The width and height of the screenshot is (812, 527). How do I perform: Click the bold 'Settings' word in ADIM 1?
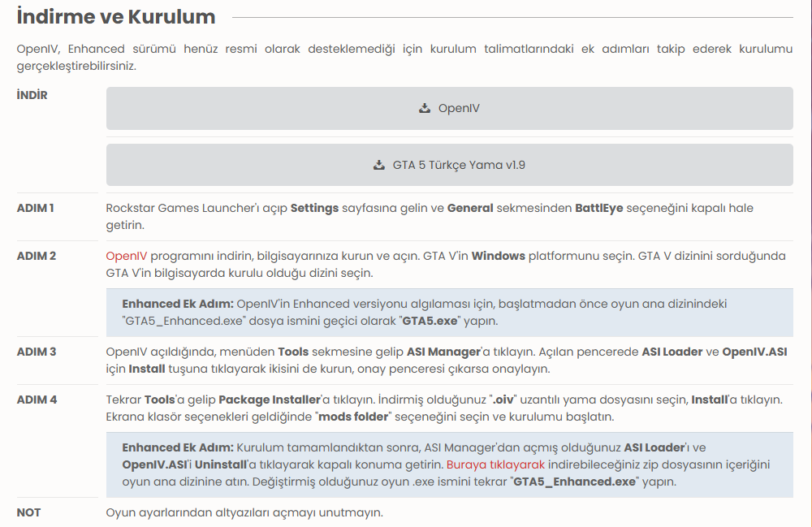point(314,208)
